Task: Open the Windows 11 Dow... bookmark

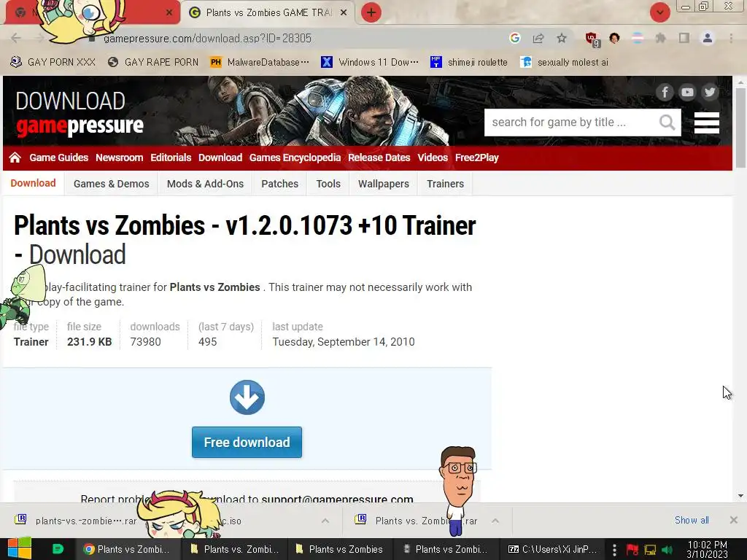Action: point(370,63)
